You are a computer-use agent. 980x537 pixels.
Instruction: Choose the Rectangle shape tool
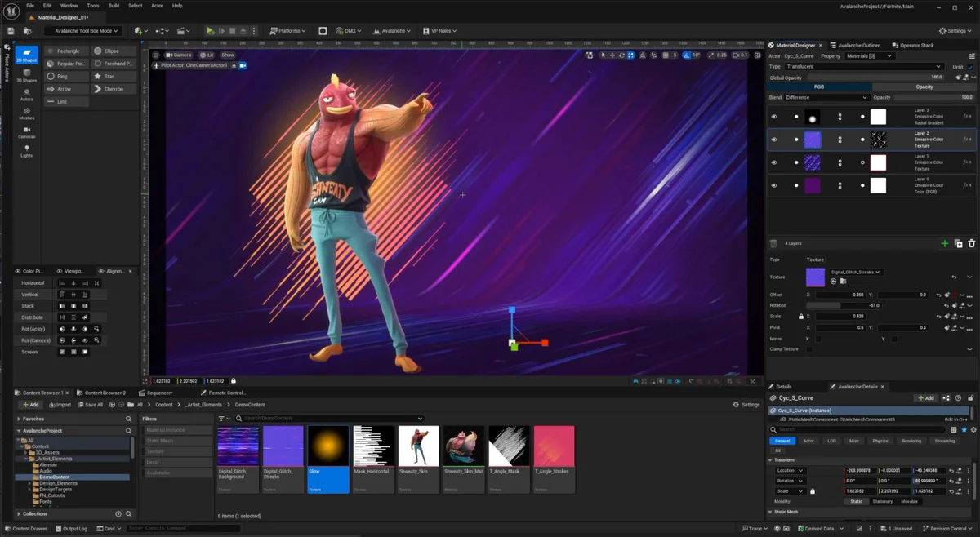click(65, 51)
